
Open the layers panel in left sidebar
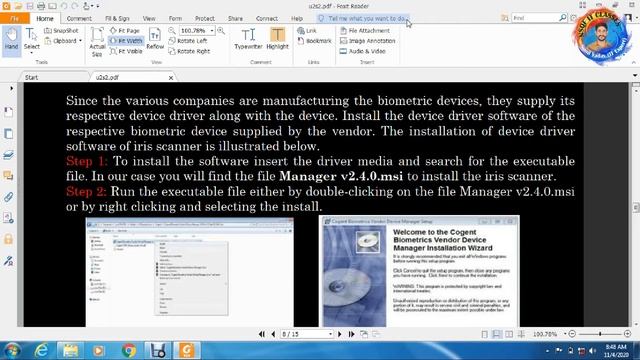click(8, 155)
